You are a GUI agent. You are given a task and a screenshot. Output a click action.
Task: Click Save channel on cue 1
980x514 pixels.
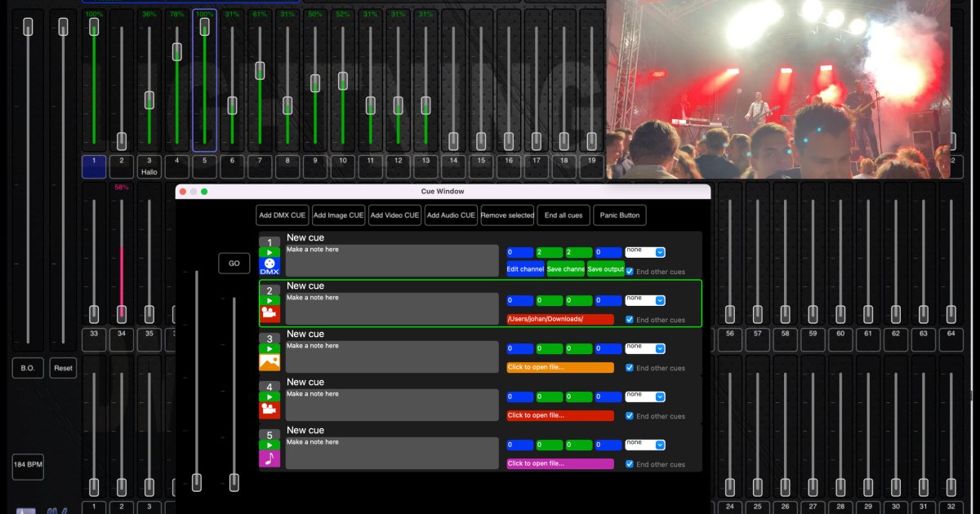565,269
